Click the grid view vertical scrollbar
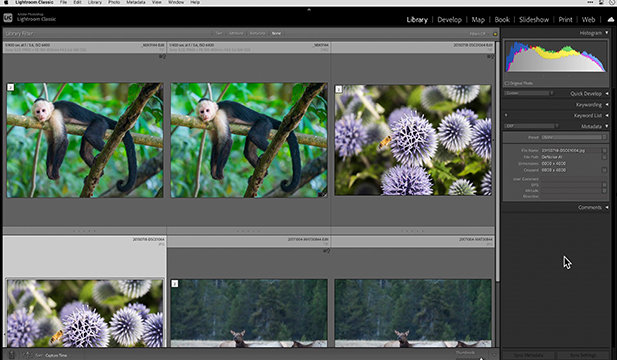 (x=497, y=161)
